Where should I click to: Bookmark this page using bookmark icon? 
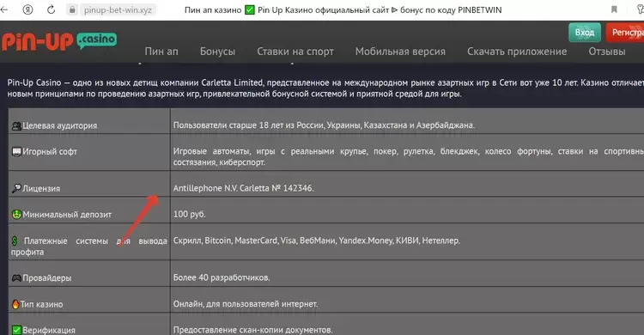pyautogui.click(x=614, y=9)
